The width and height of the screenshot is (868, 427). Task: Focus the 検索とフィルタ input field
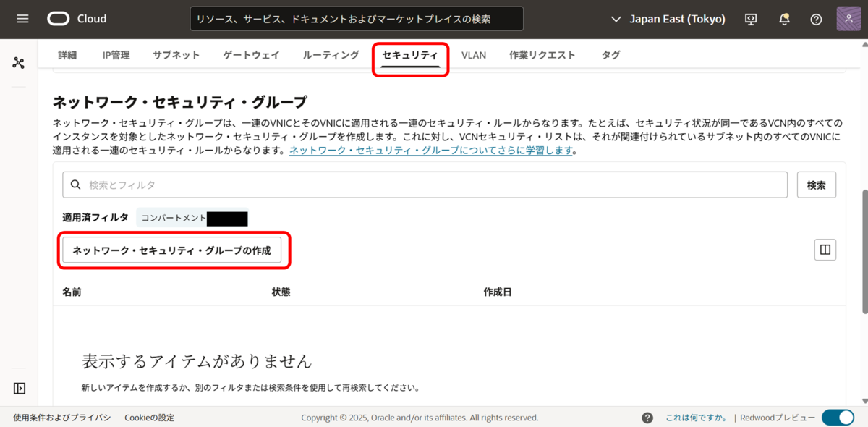(x=425, y=185)
